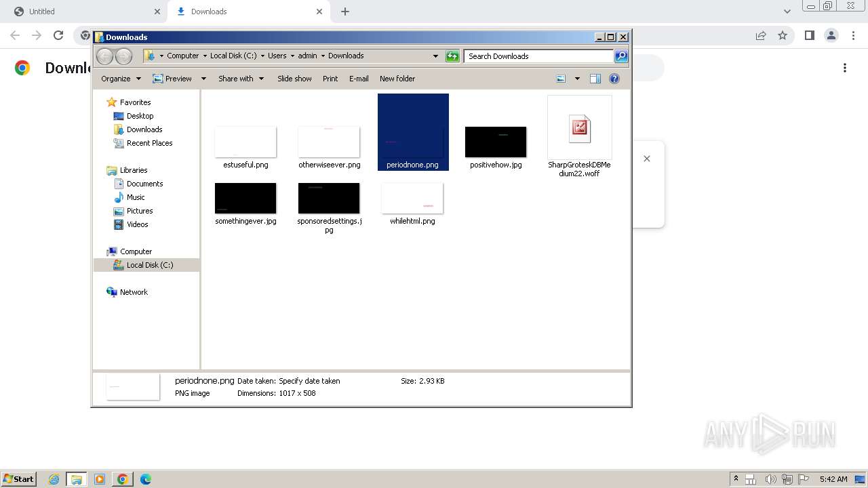Open Downloads page three-dot menu
The width and height of the screenshot is (868, 488).
click(x=845, y=68)
